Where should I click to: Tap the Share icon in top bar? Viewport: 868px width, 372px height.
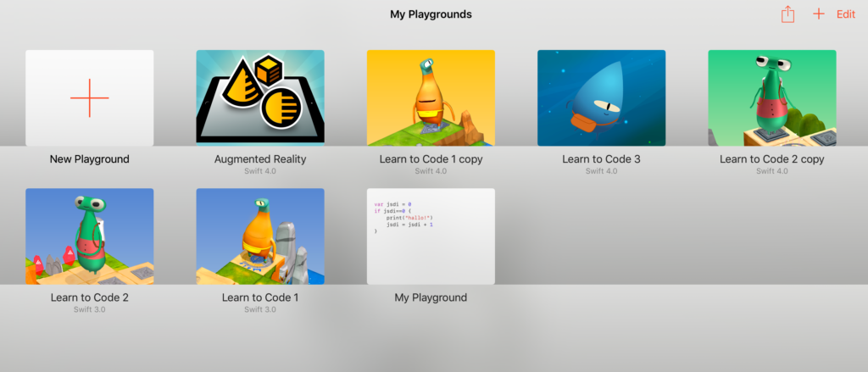pyautogui.click(x=787, y=14)
